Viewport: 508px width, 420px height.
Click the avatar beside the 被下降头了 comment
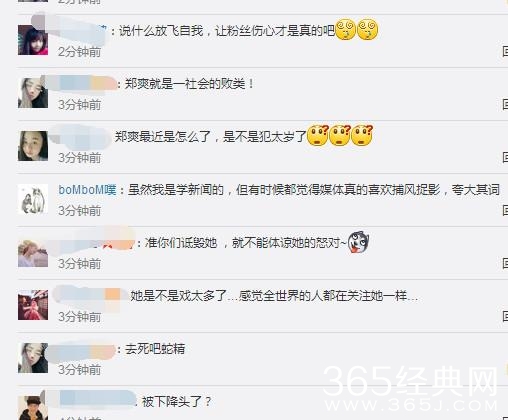pos(33,408)
